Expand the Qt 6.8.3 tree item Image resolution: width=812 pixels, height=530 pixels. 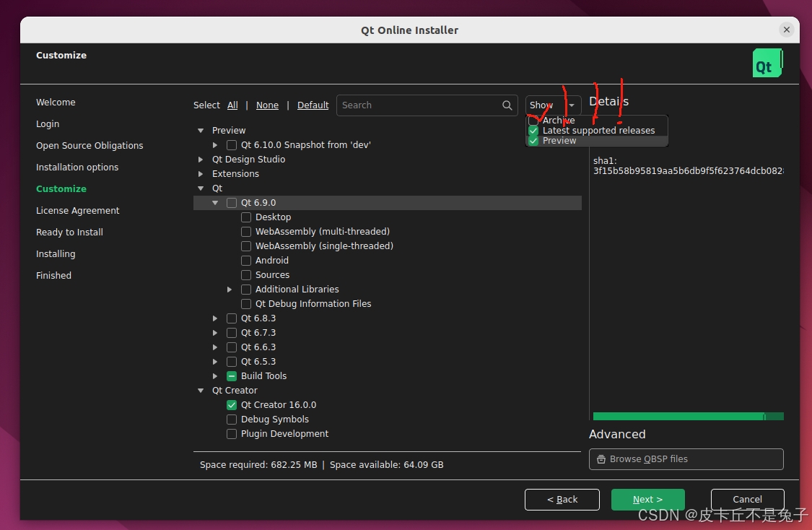pyautogui.click(x=215, y=318)
